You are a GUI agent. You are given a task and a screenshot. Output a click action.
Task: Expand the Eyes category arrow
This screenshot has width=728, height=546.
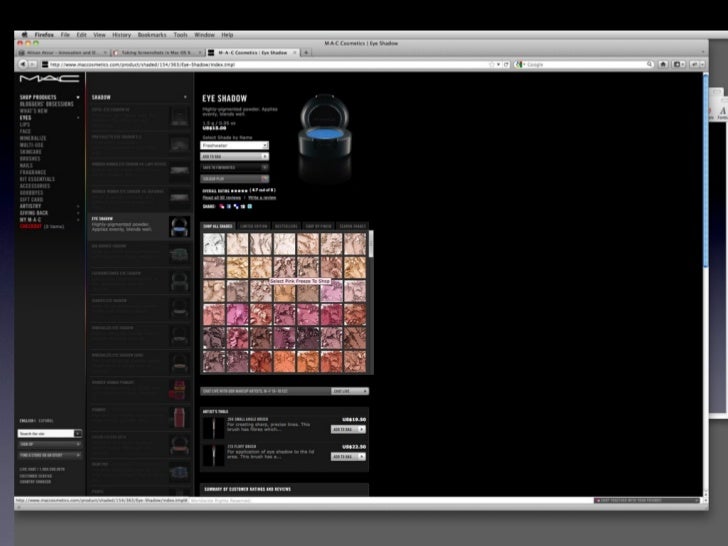(x=78, y=118)
